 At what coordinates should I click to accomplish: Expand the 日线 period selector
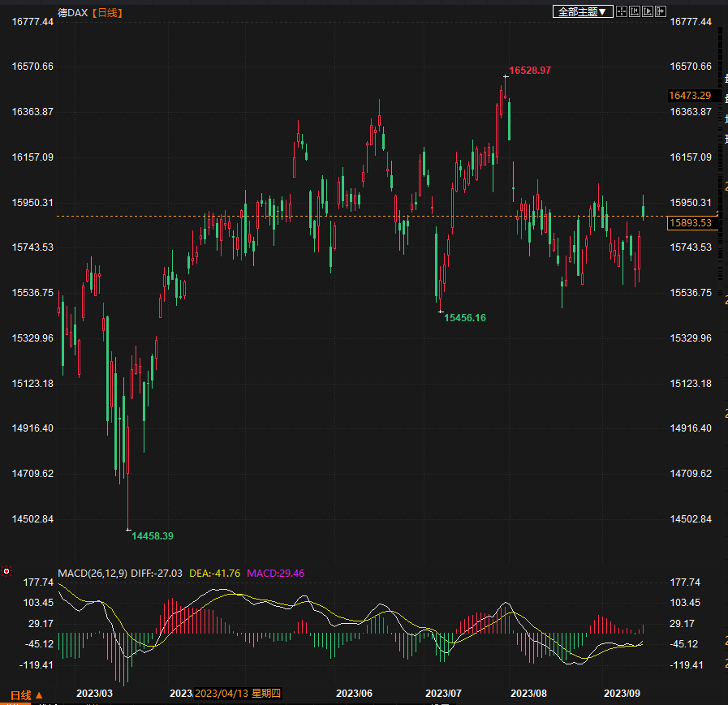[x=27, y=695]
